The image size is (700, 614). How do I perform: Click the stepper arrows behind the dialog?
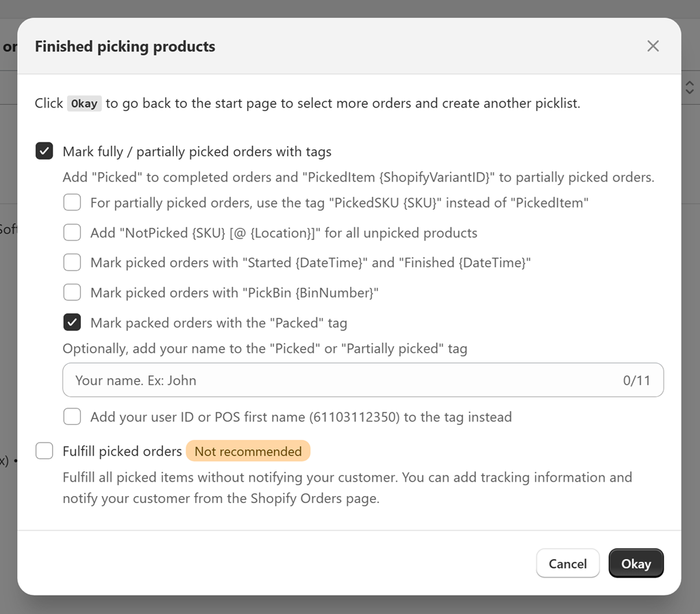tap(690, 88)
